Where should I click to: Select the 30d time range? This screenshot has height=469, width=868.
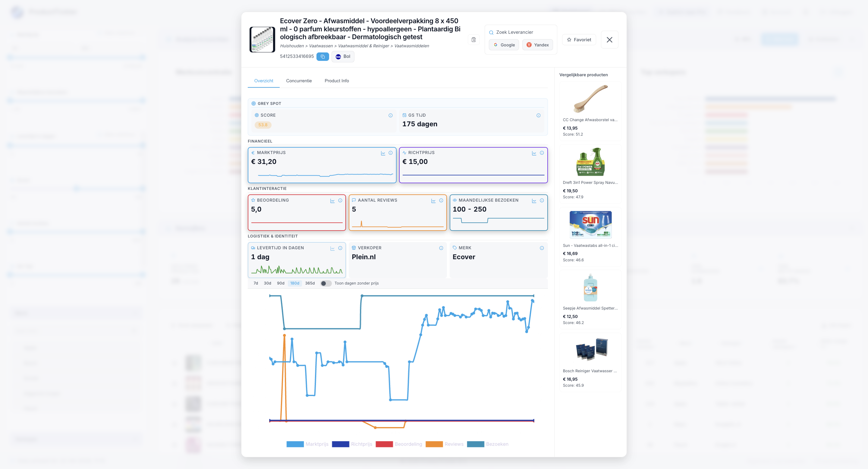point(268,283)
